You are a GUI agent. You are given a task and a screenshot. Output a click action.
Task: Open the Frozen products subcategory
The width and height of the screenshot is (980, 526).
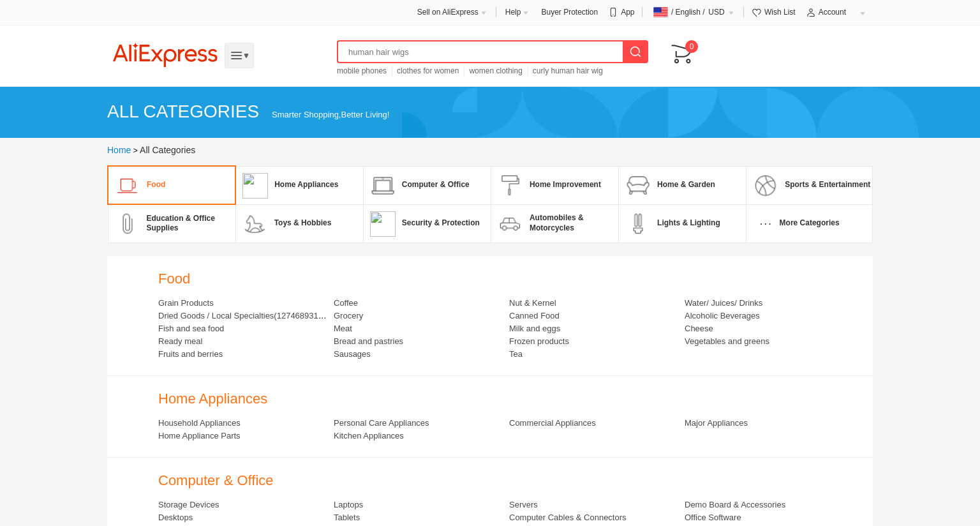(x=539, y=342)
